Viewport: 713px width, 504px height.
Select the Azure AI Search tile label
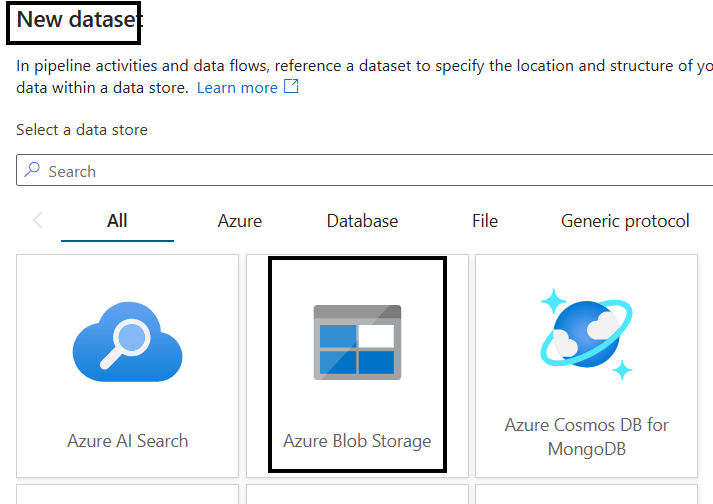[x=127, y=440]
